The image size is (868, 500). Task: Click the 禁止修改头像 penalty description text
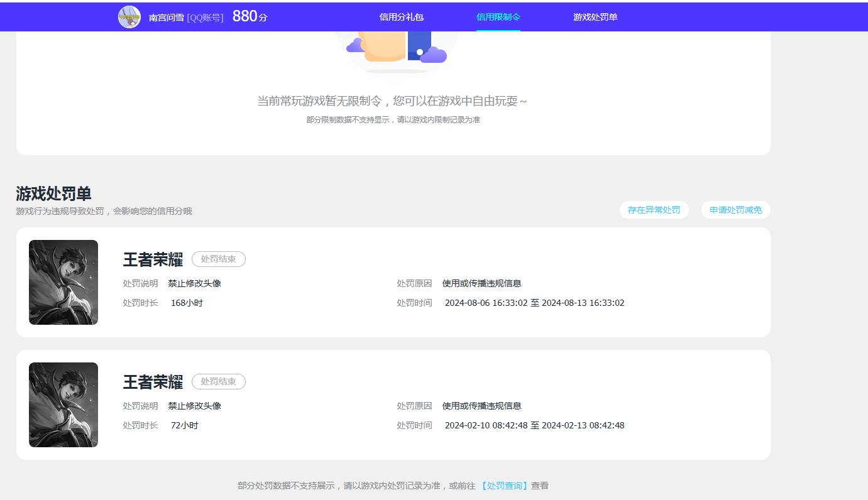(195, 283)
